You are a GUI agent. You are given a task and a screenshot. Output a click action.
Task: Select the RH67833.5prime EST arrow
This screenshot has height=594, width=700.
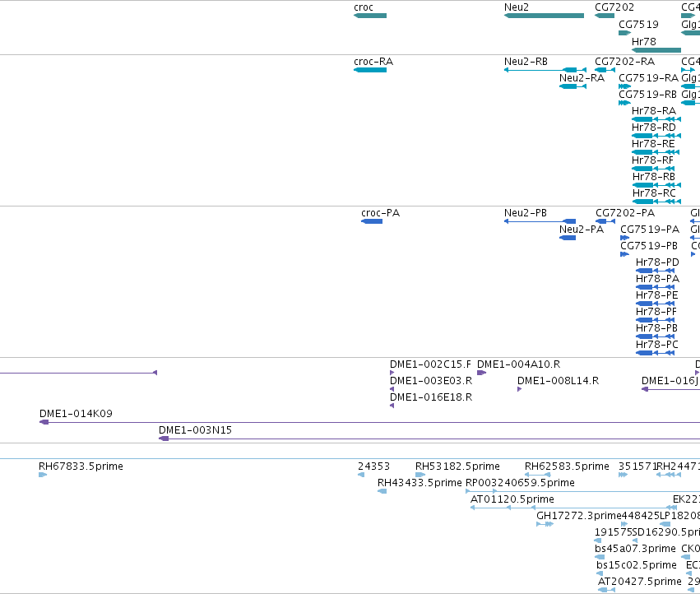tap(43, 475)
